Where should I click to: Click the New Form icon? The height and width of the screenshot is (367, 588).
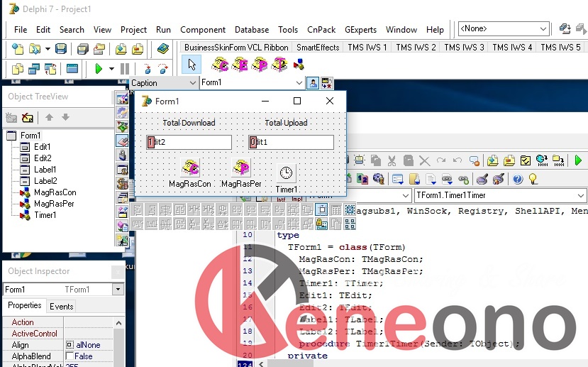coord(72,69)
